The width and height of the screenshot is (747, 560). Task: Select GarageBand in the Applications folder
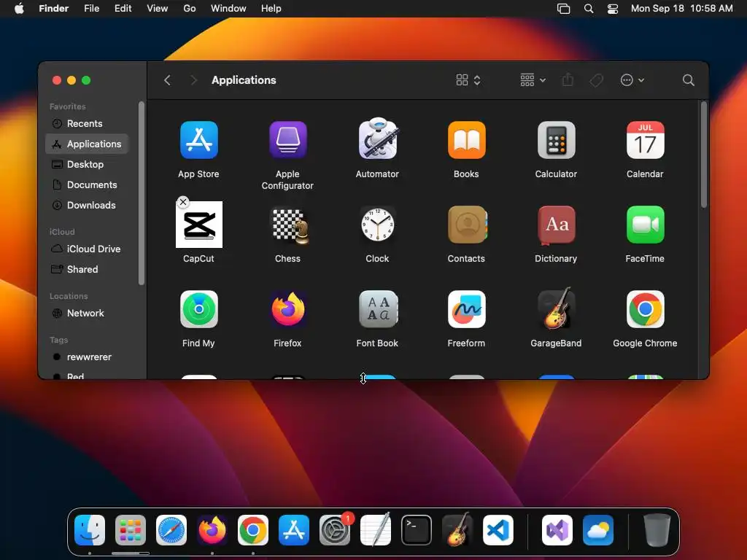click(x=556, y=308)
